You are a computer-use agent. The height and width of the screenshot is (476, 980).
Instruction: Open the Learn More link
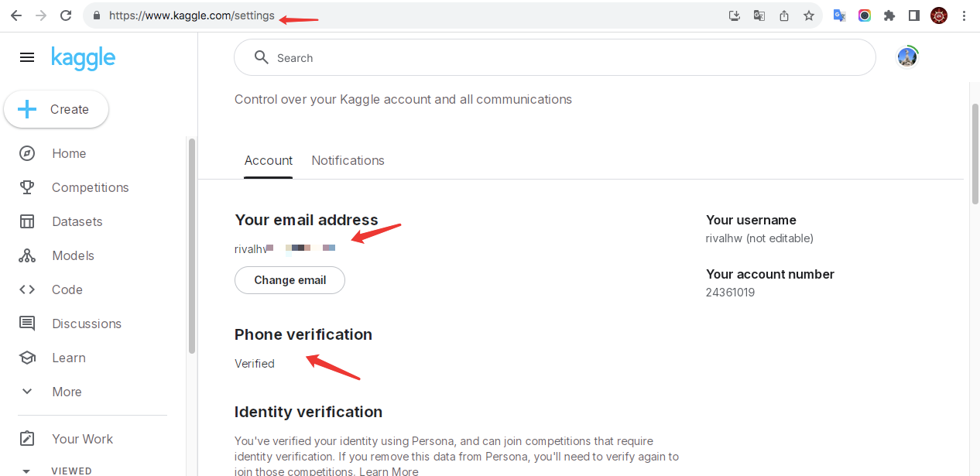389,471
